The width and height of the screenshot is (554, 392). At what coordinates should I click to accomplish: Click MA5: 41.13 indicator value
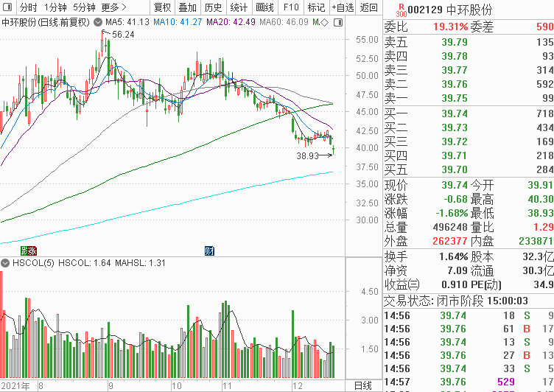coord(127,23)
